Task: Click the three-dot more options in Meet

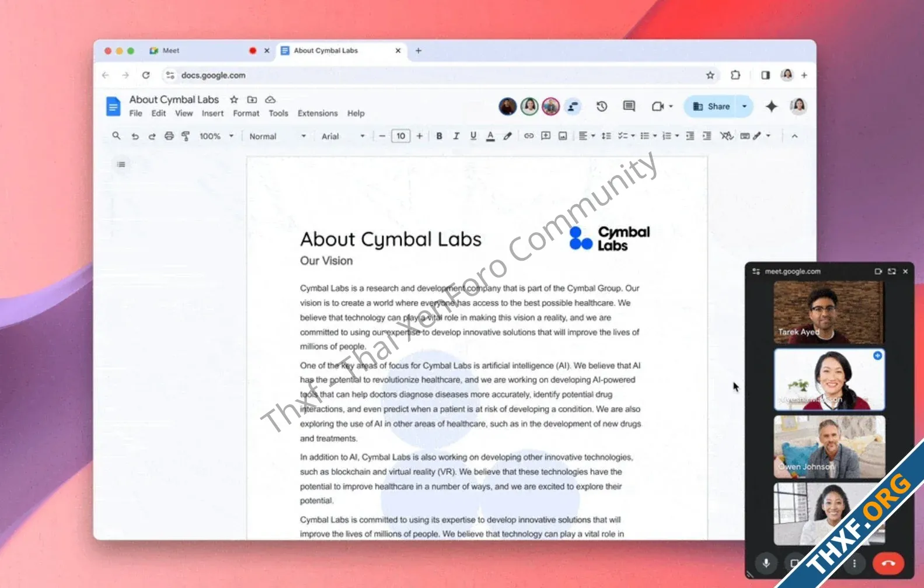Action: tap(855, 563)
